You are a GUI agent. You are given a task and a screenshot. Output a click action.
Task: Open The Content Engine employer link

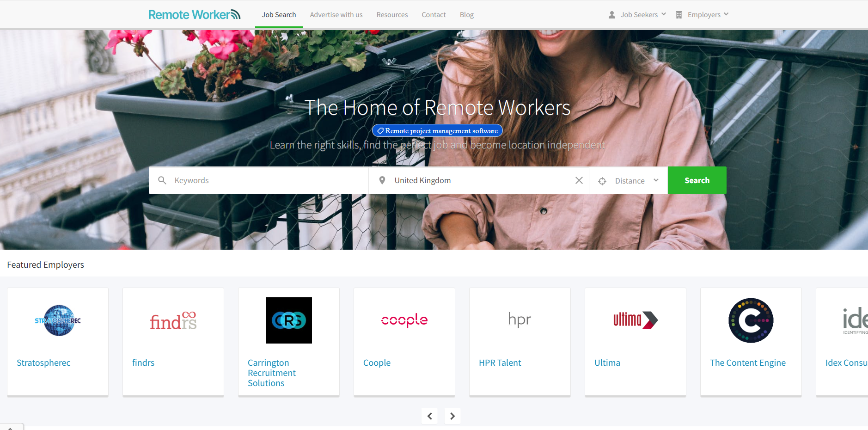[748, 363]
